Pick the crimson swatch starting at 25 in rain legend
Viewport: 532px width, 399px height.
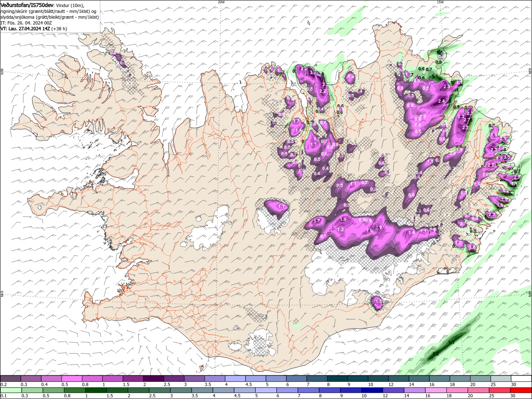500,390
